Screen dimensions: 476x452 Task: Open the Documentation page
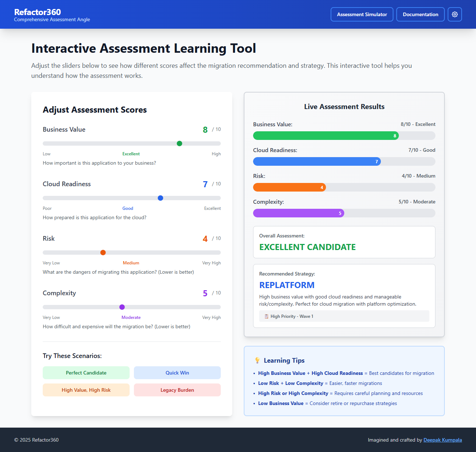[x=420, y=14]
